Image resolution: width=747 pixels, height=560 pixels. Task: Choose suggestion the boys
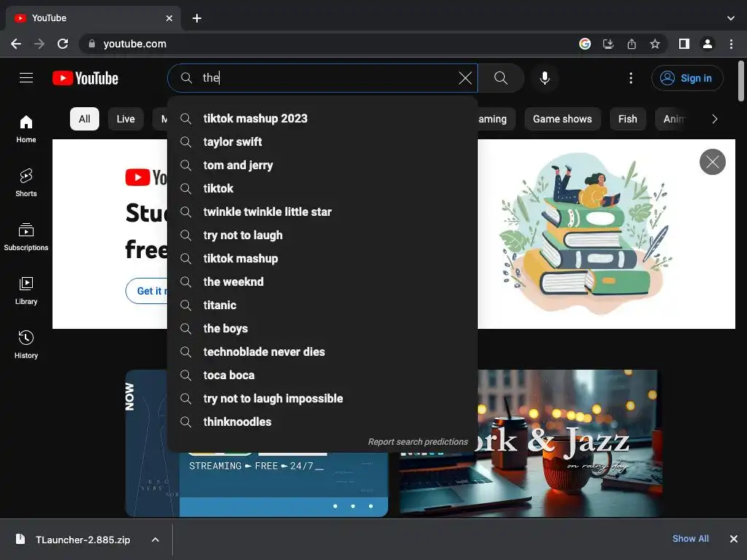(322, 329)
